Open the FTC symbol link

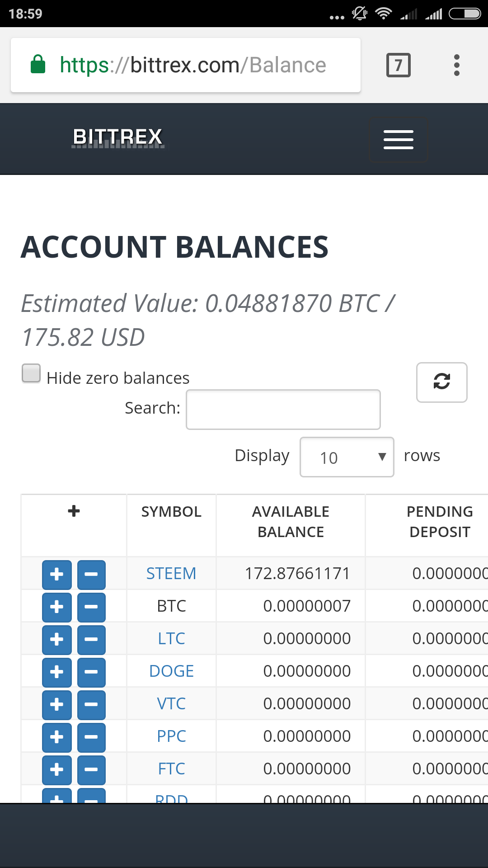[x=171, y=769]
